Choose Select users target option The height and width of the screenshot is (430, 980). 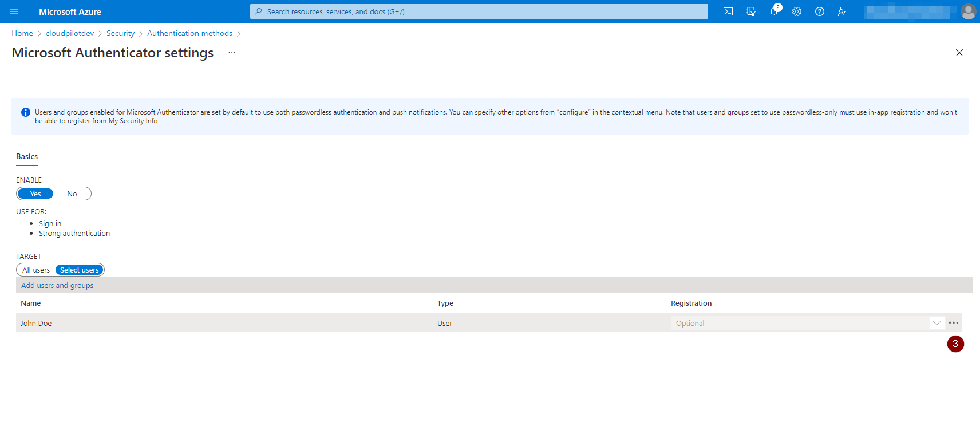(80, 270)
